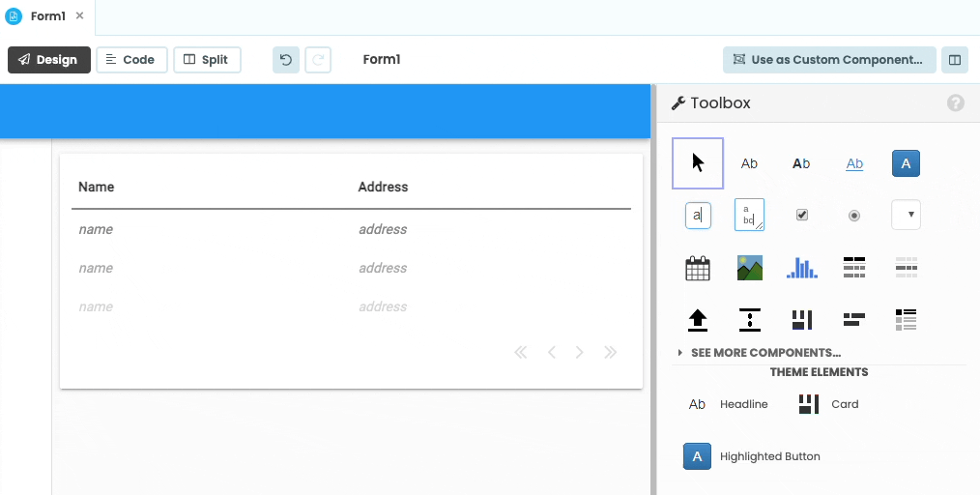Select the Name column header
The height and width of the screenshot is (495, 980).
[x=97, y=187]
